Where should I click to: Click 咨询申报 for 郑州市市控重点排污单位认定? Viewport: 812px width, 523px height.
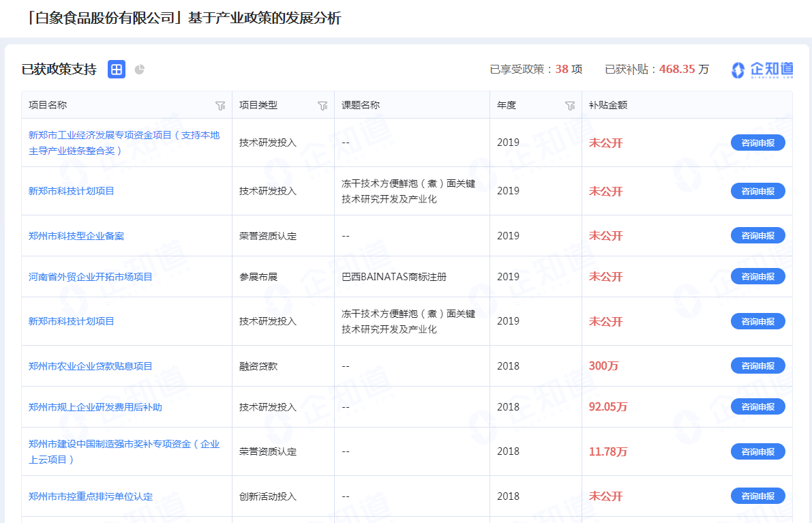pos(757,496)
